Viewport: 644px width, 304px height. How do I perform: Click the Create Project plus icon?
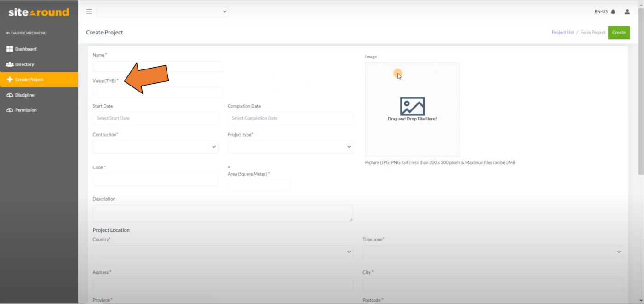coord(9,80)
